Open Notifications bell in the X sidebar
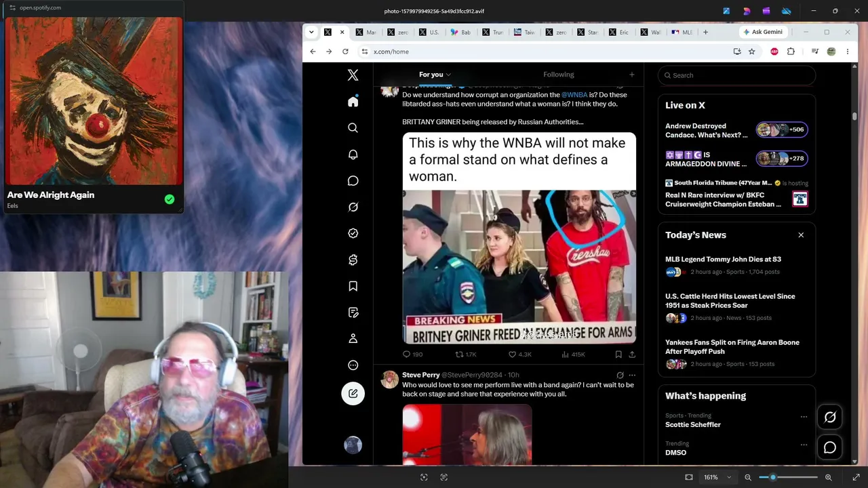The height and width of the screenshot is (488, 868). 353,155
